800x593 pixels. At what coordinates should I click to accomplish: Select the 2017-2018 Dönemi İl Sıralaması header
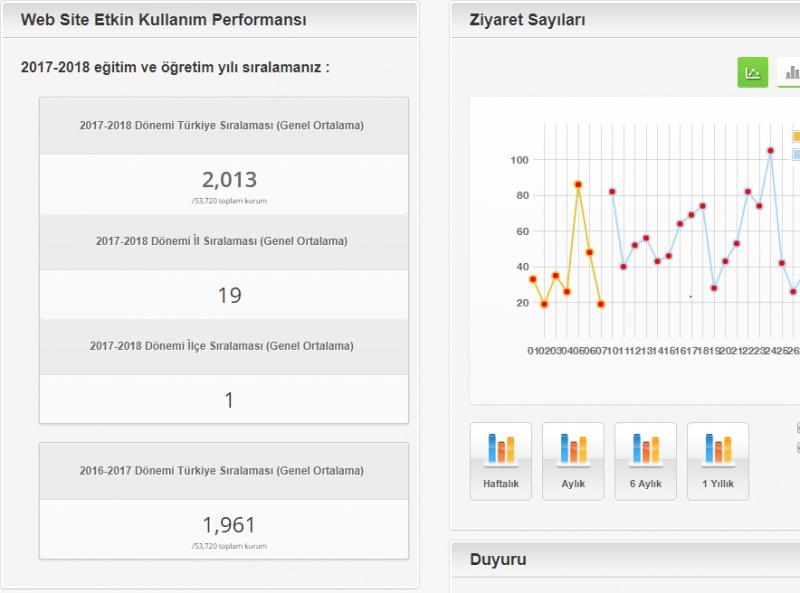tap(222, 241)
